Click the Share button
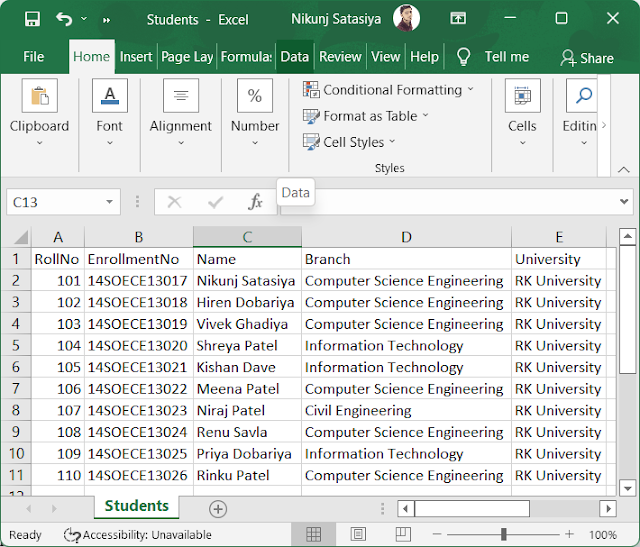 pyautogui.click(x=587, y=58)
